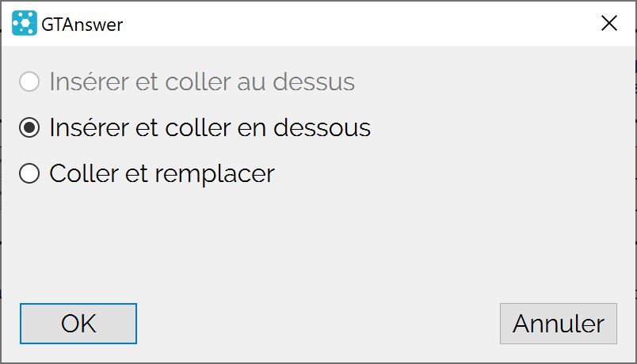Click the "Insérer et coller en dessous" label text
The width and height of the screenshot is (637, 364).
(x=210, y=127)
